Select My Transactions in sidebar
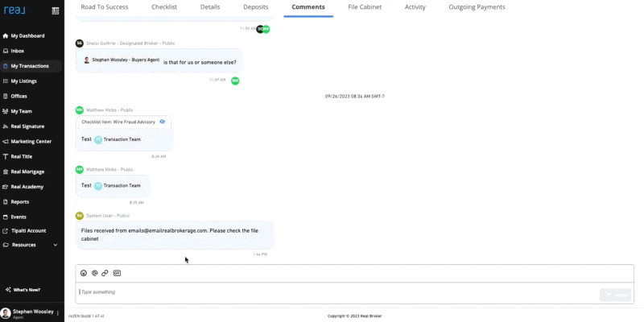644x322 pixels. [31, 66]
